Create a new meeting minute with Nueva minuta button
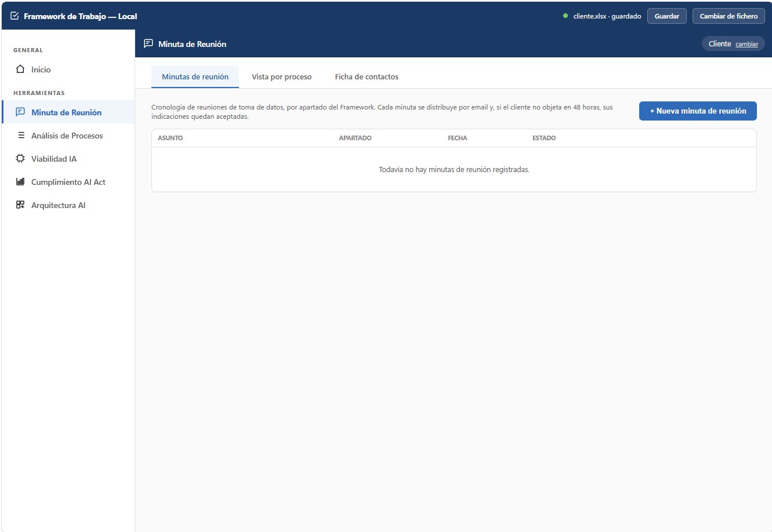 point(698,111)
